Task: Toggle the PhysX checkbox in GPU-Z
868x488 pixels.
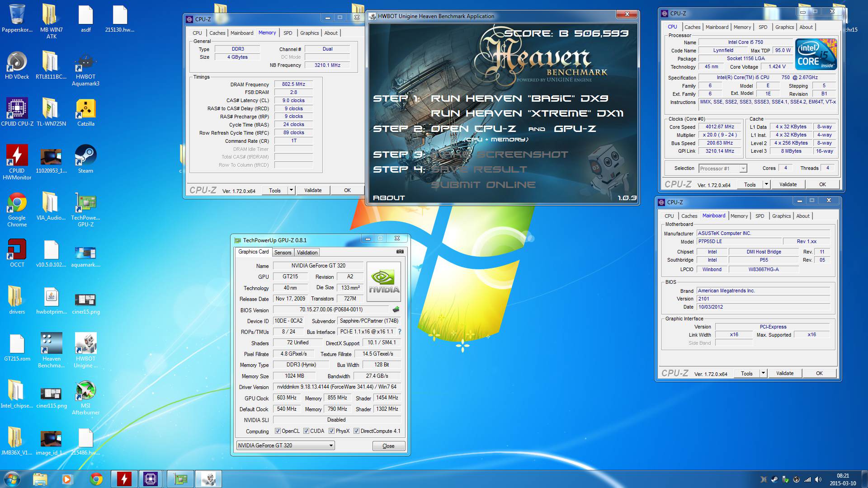Action: [x=331, y=431]
